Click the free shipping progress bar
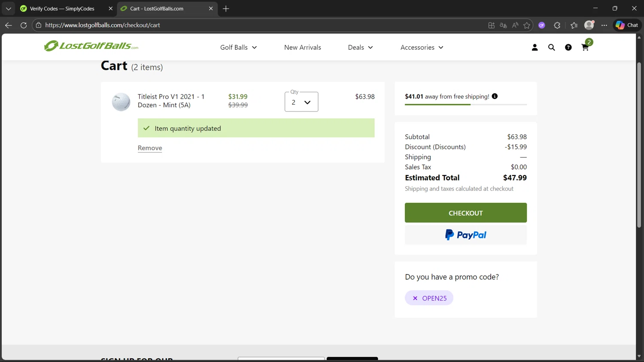The width and height of the screenshot is (644, 362). click(466, 104)
